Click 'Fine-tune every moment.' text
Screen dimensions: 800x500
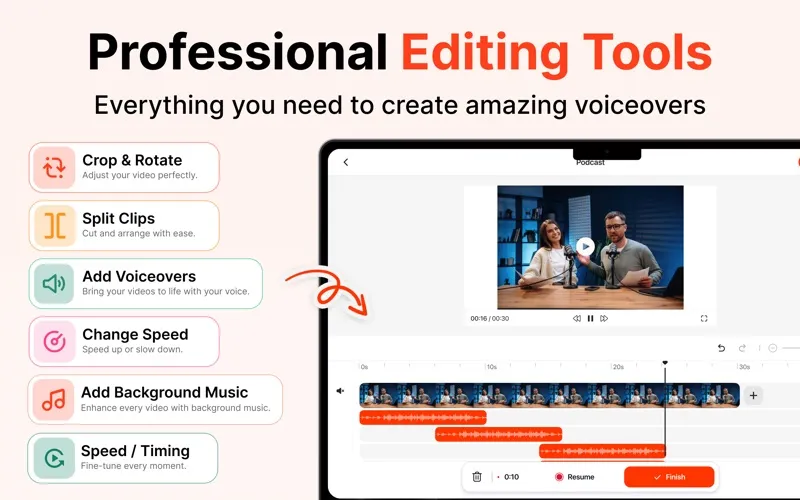point(134,466)
